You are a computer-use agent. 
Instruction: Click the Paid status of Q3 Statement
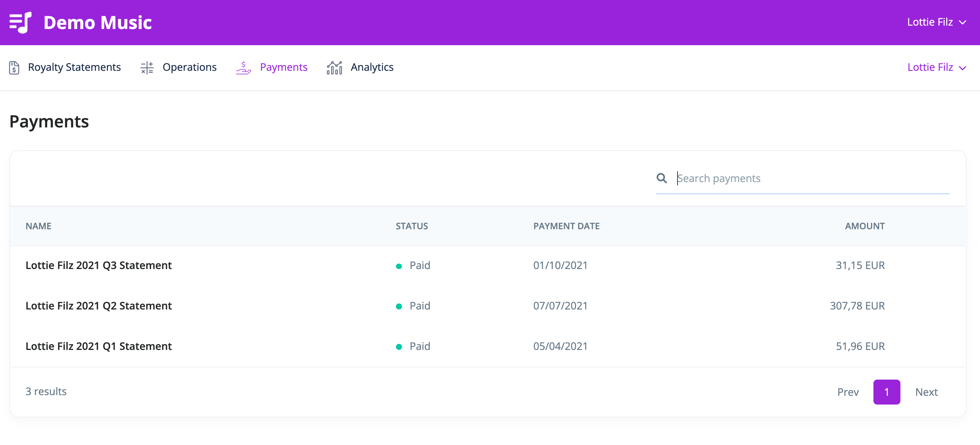(413, 265)
